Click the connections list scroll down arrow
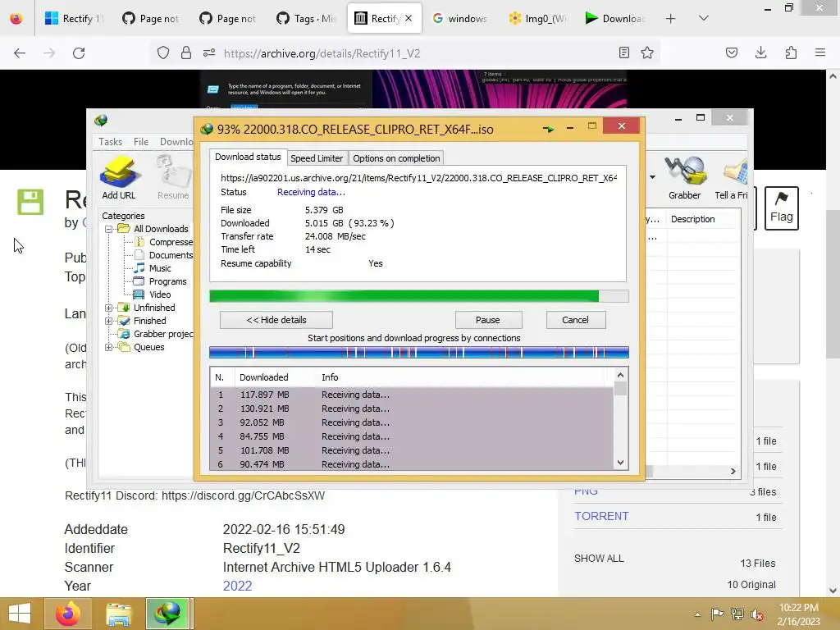Image resolution: width=840 pixels, height=630 pixels. pos(620,463)
